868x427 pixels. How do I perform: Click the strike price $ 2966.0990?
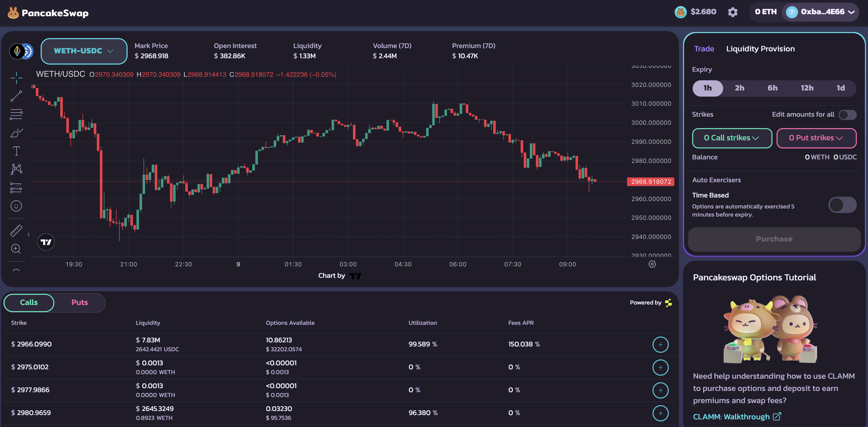(31, 344)
